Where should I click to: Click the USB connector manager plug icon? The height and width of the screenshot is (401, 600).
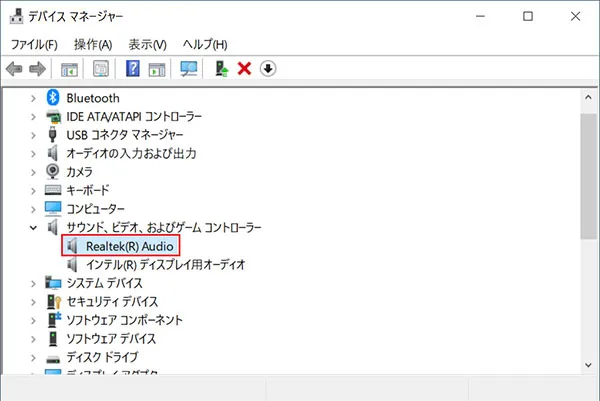click(x=53, y=135)
